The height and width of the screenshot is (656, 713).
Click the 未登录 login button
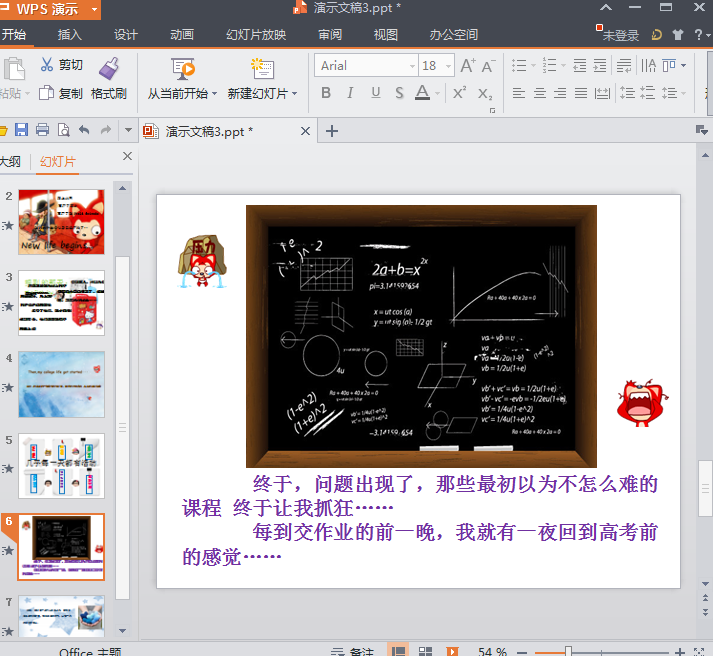click(618, 35)
